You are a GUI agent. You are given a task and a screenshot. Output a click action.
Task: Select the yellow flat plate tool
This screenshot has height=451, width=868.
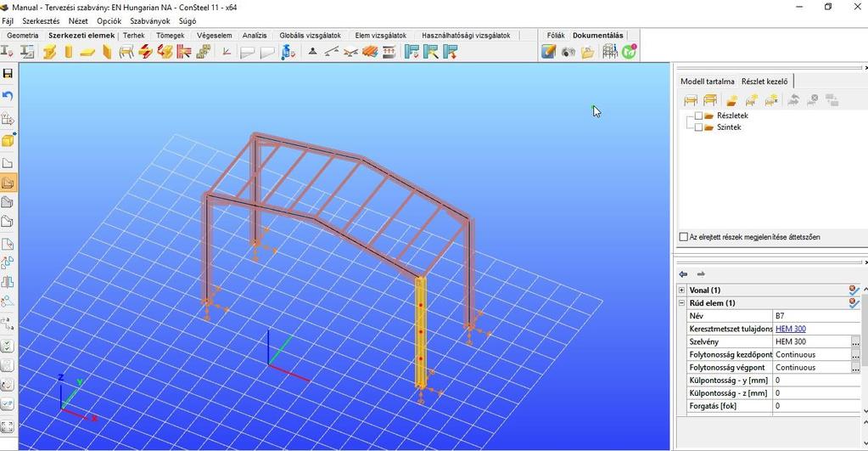point(87,52)
